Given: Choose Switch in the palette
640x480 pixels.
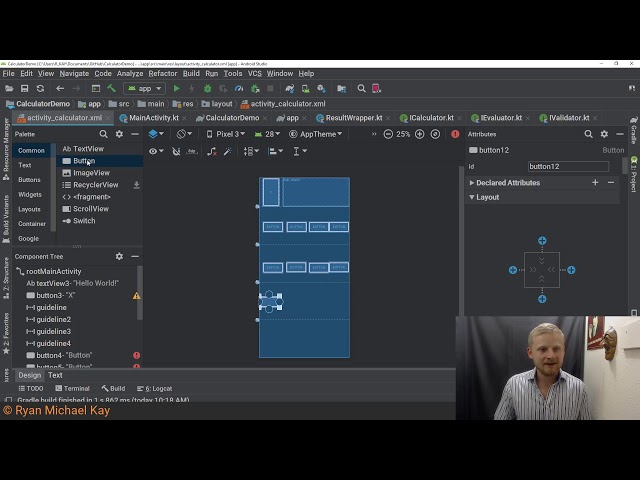Looking at the screenshot, I should (x=79, y=221).
